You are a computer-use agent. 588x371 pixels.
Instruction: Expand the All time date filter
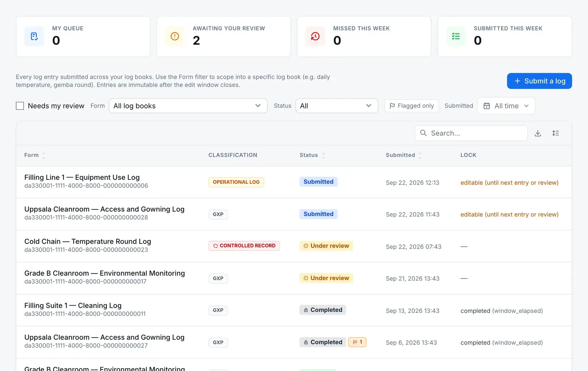click(x=506, y=106)
